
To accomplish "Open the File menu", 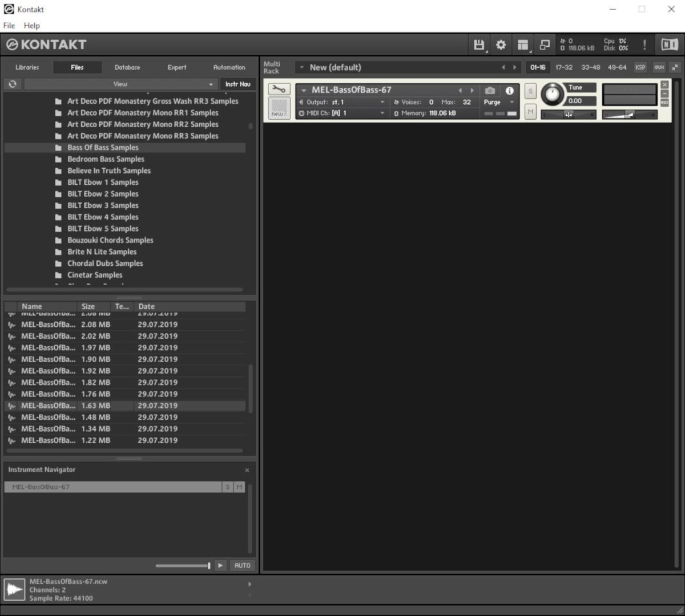I will point(9,26).
